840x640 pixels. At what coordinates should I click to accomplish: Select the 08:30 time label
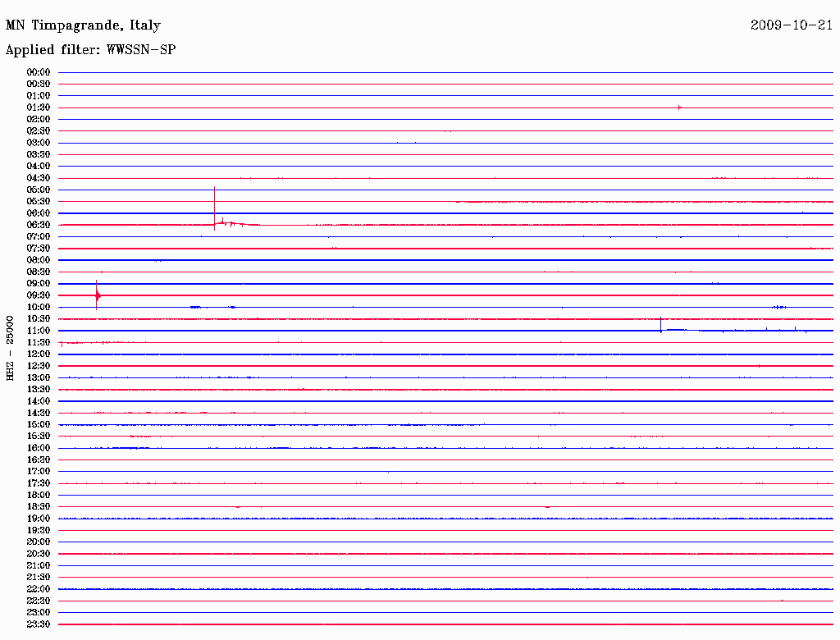pyautogui.click(x=39, y=272)
